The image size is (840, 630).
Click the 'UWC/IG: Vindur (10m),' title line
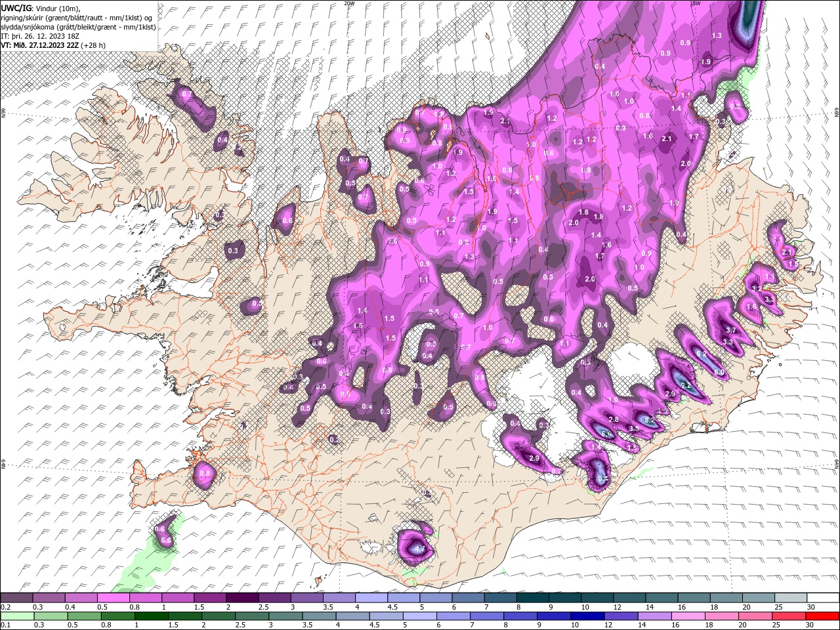[x=39, y=8]
